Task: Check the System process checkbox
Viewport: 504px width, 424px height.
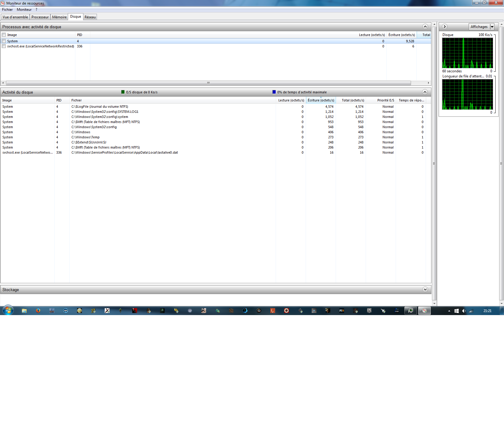Action: point(4,41)
